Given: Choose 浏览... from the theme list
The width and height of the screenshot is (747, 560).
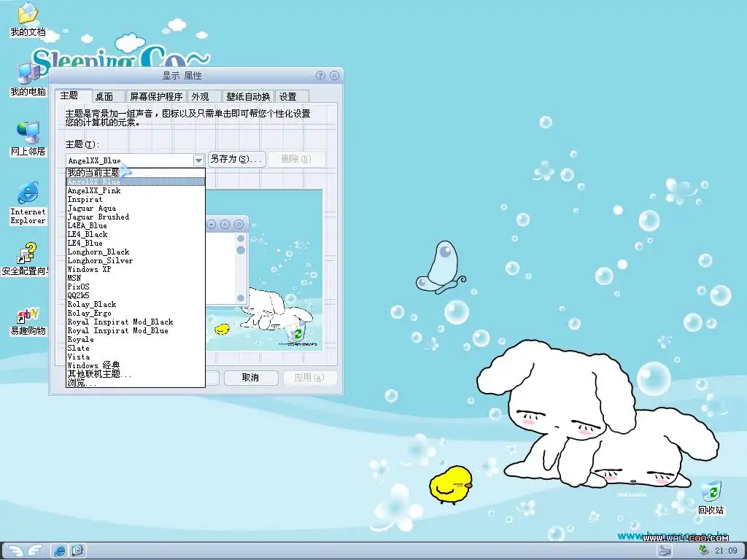Looking at the screenshot, I should (x=135, y=382).
